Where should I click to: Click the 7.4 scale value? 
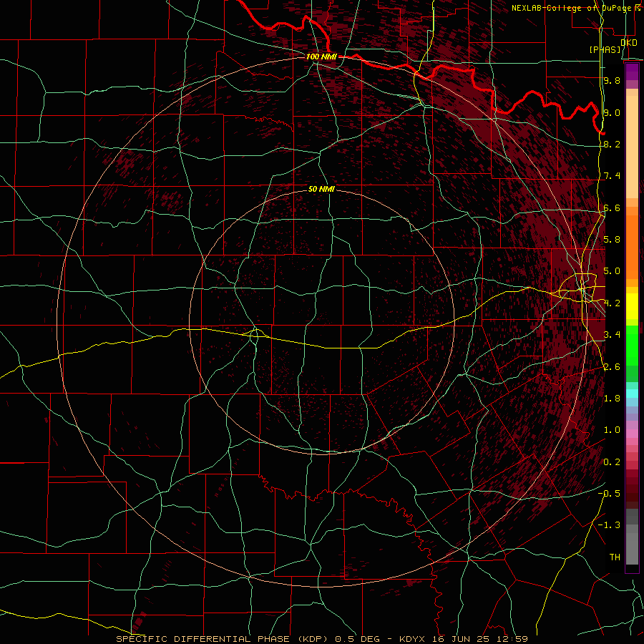(x=612, y=176)
